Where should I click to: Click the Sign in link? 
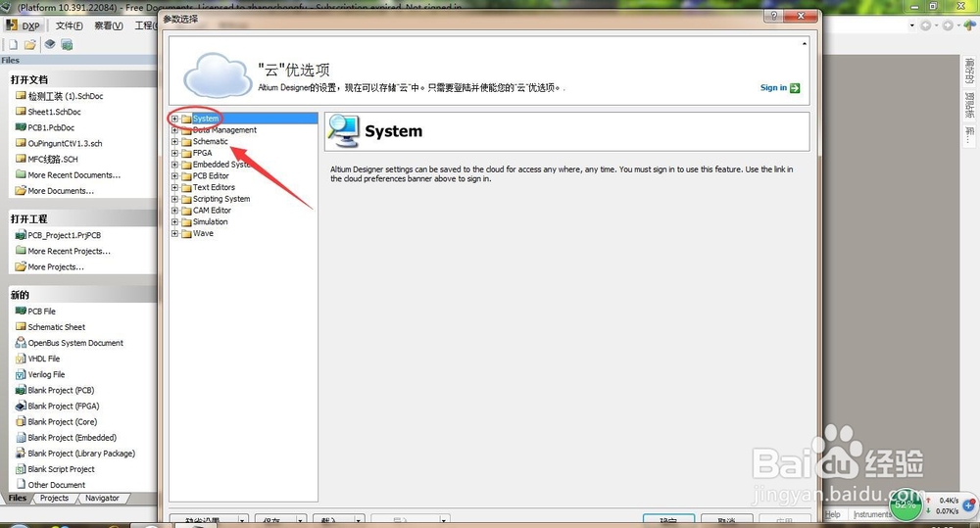pyautogui.click(x=773, y=87)
